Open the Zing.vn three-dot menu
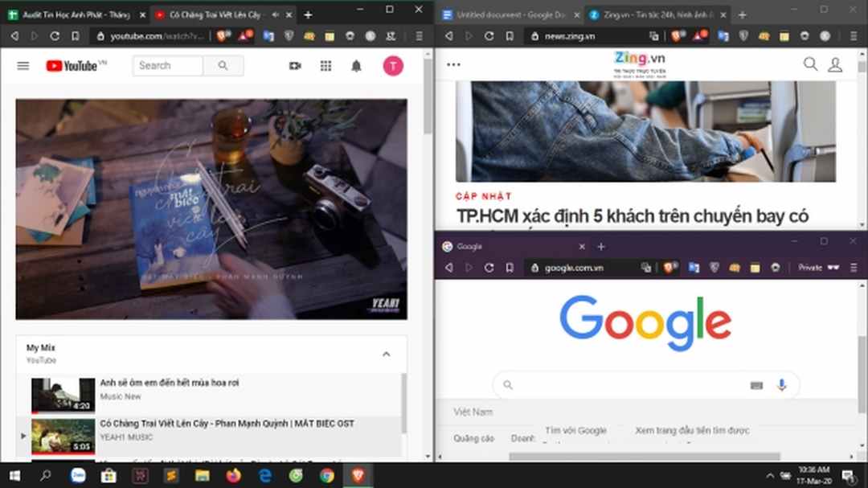 (x=453, y=65)
